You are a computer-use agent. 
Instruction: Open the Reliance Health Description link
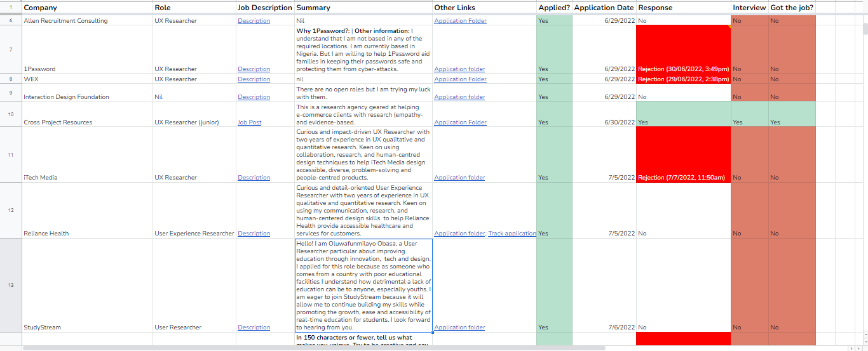(254, 234)
